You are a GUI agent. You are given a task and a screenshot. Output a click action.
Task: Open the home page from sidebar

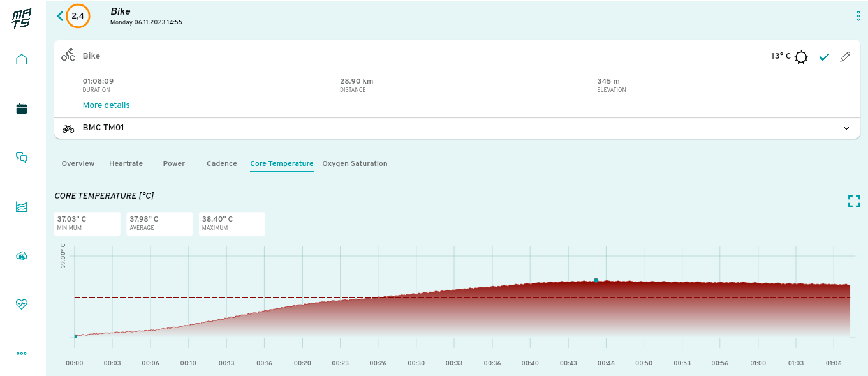click(22, 59)
